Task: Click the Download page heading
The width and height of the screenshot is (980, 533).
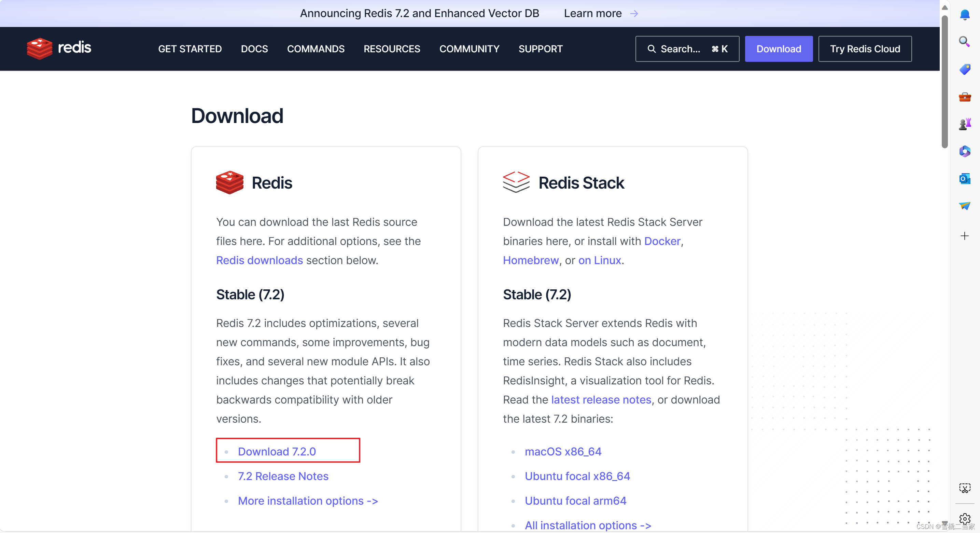Action: [x=237, y=116]
